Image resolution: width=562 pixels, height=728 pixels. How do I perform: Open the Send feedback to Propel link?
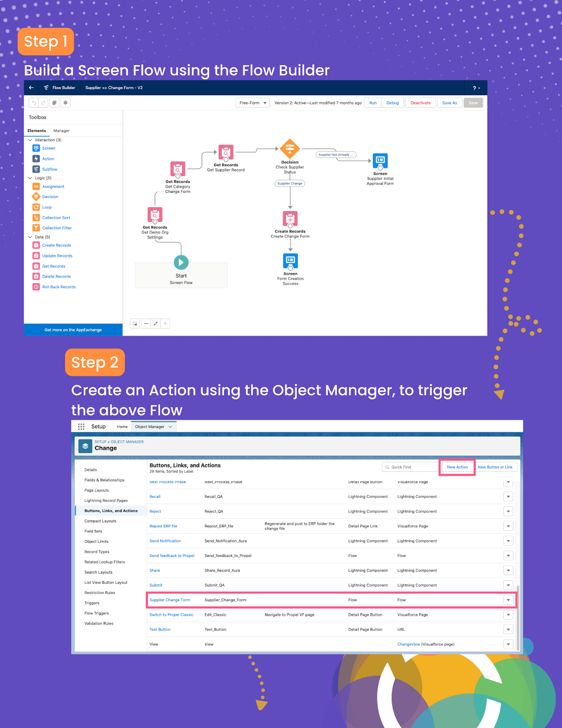pos(172,556)
